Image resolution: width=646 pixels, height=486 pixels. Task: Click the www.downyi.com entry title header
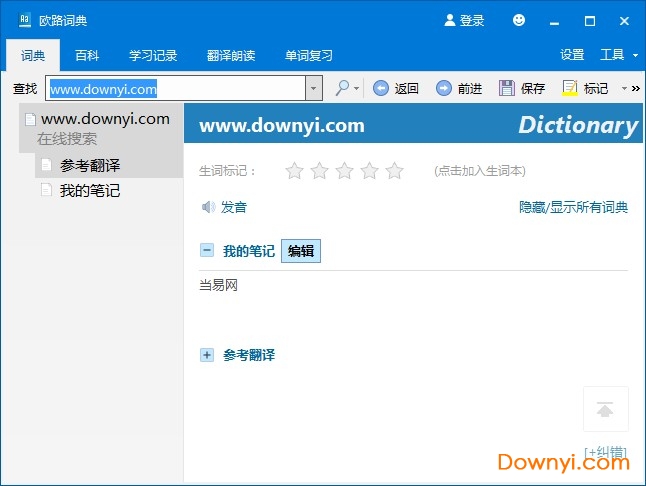point(282,125)
